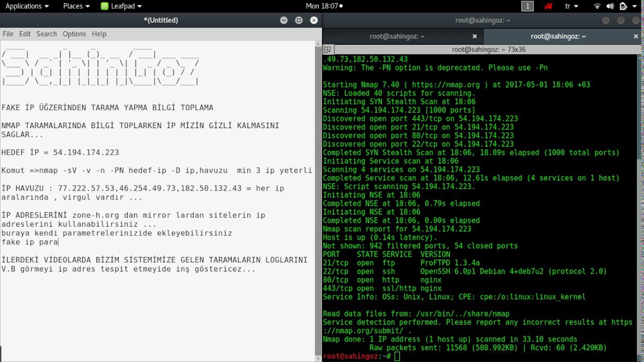Click workspace indicator 1 in top bar
This screenshot has width=644, height=362.
click(527, 6)
